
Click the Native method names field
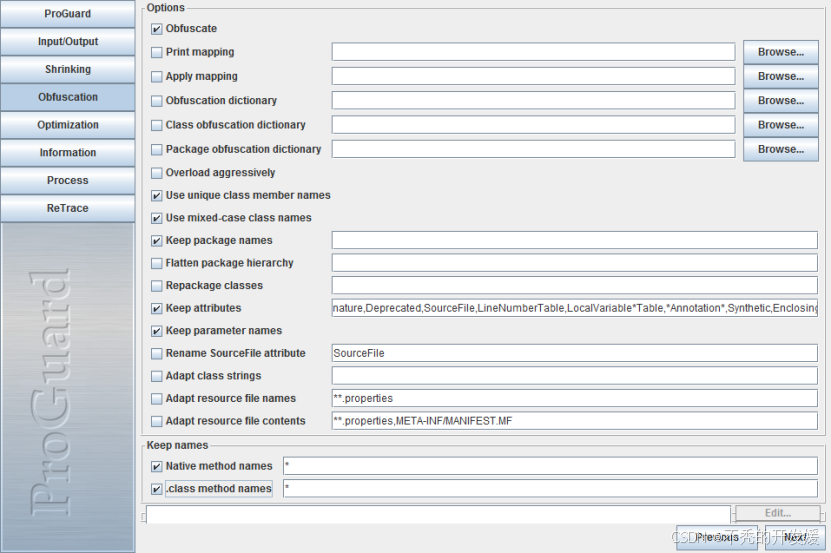(x=550, y=466)
